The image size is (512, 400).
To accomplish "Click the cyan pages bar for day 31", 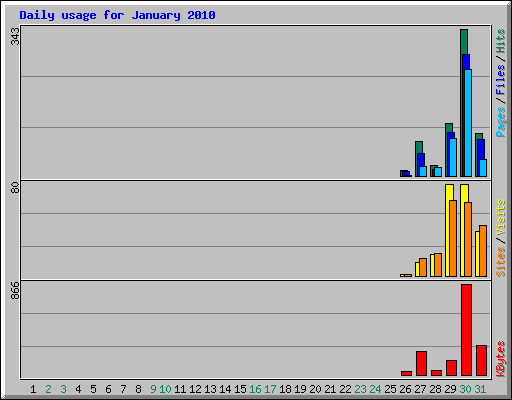I will (x=483, y=168).
